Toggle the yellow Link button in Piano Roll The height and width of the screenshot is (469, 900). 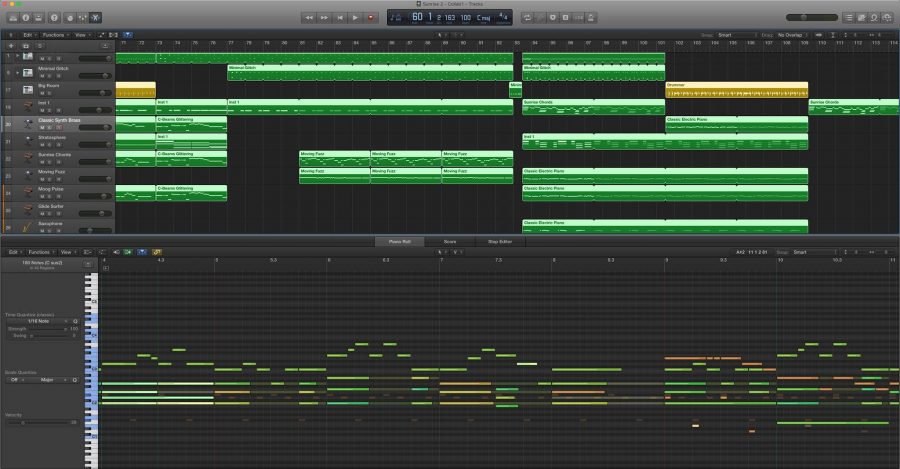point(157,252)
